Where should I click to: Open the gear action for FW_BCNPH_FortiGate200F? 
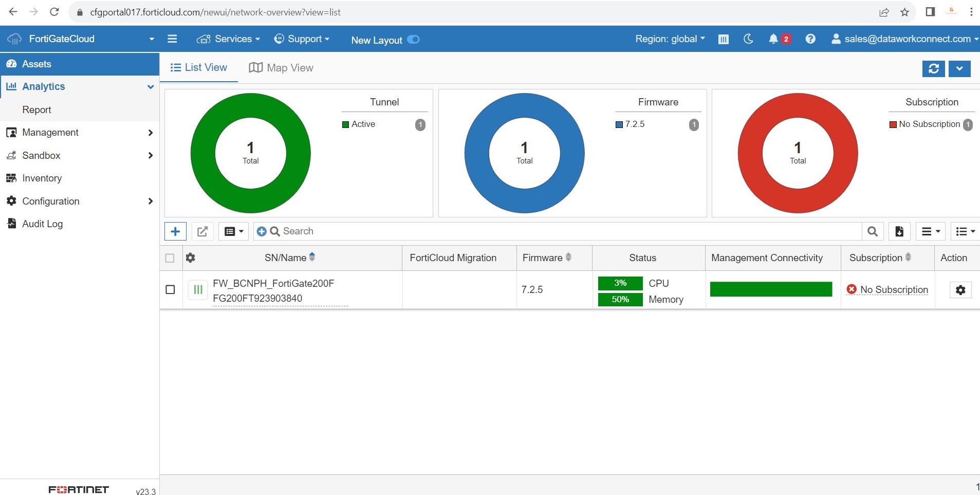960,290
